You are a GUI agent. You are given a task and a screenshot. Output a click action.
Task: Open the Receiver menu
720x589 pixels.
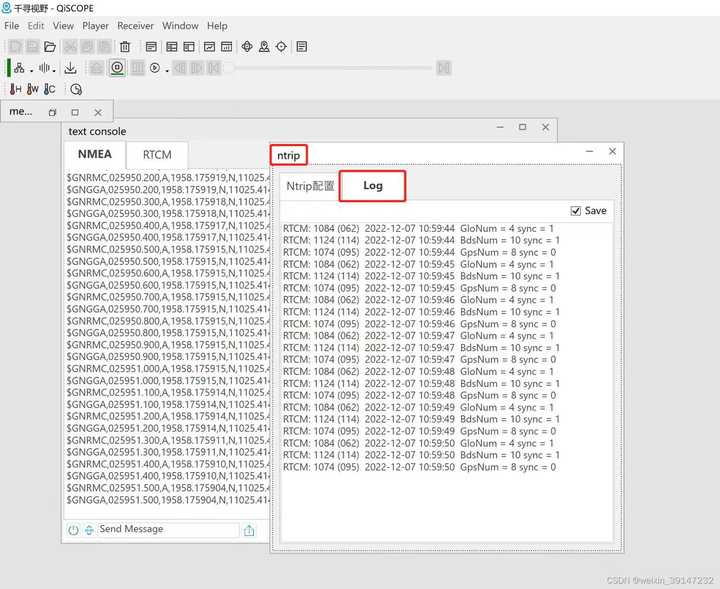coord(135,26)
